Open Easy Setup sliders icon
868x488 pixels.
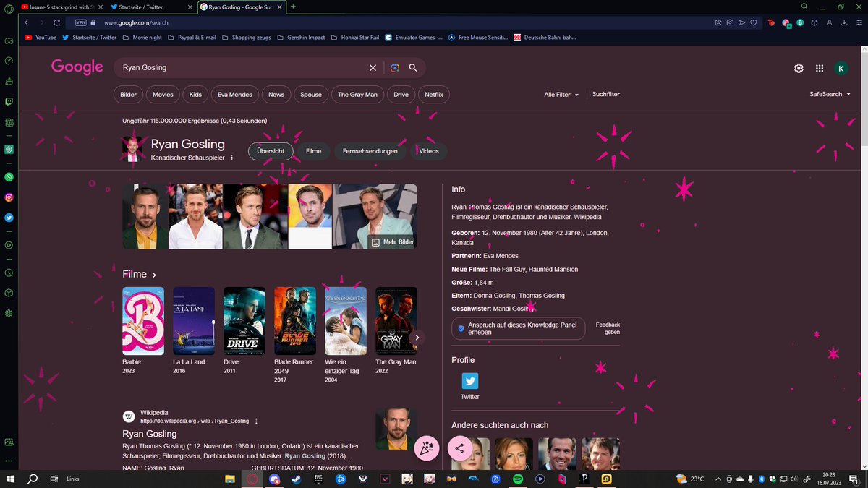(x=859, y=22)
